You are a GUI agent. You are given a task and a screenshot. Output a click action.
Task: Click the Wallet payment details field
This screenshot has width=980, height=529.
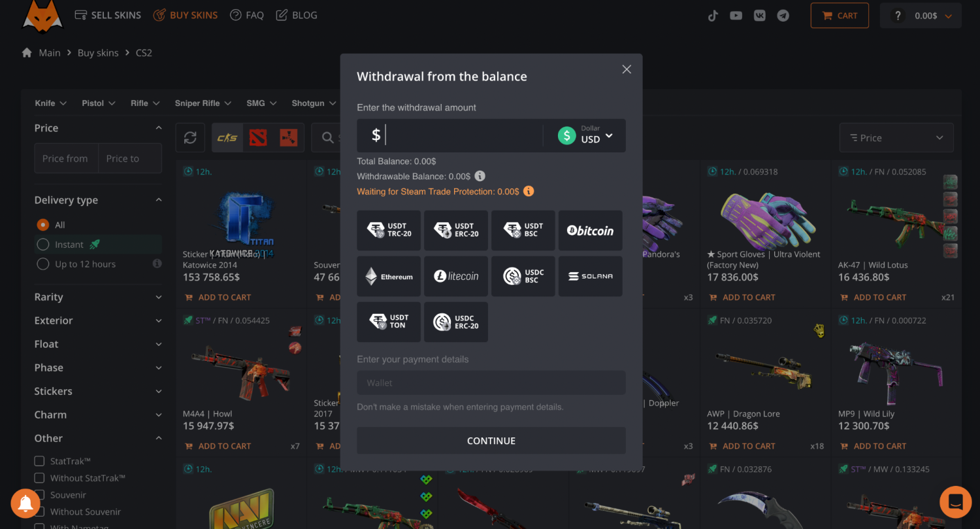click(491, 383)
